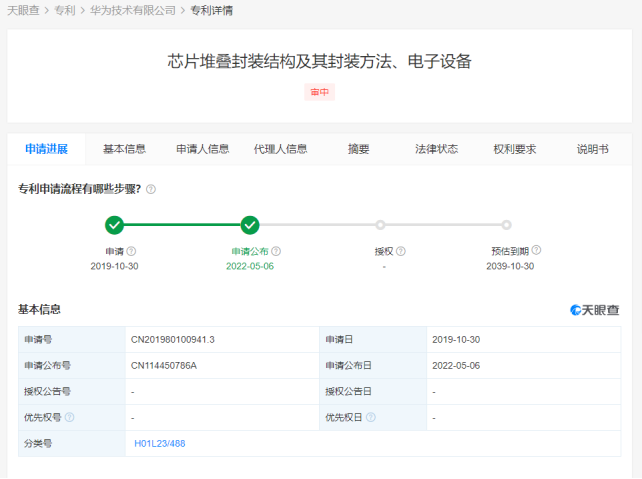Select the 申请进展 tab
Image resolution: width=642 pixels, height=479 pixels.
coord(46,149)
